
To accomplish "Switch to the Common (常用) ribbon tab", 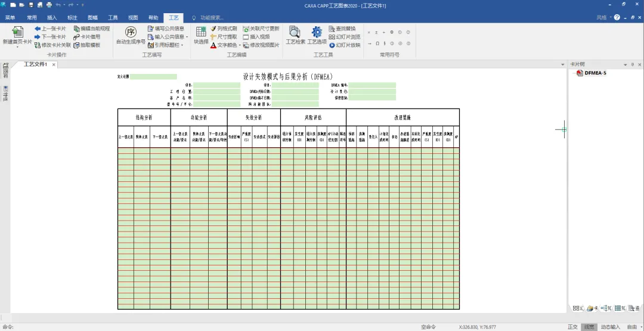I will 32,18.
